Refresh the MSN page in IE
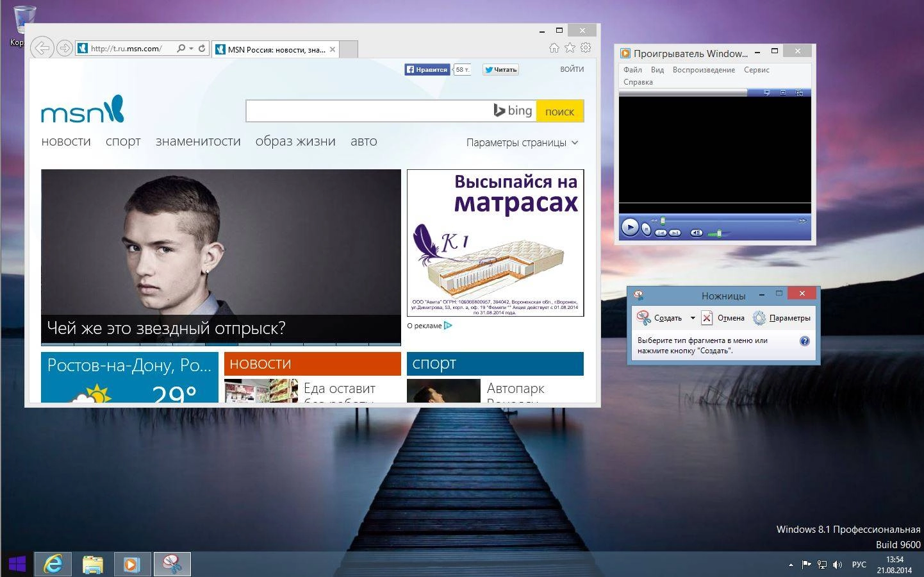This screenshot has width=924, height=577. pos(202,48)
